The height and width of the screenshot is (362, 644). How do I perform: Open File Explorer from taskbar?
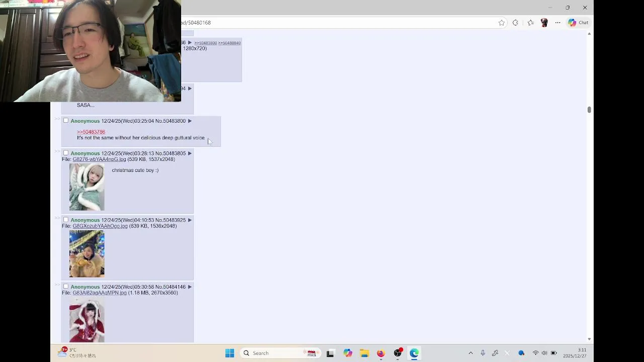coord(364,353)
